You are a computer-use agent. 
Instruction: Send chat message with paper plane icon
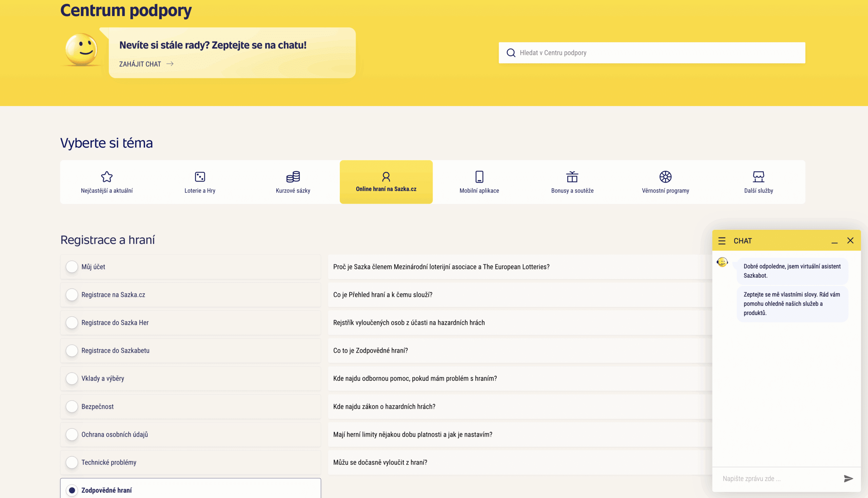click(x=848, y=478)
